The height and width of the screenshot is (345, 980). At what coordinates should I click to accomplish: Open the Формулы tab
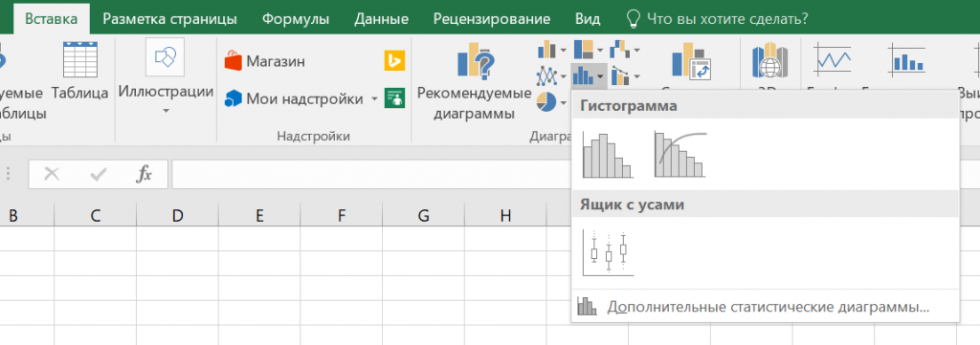point(296,19)
